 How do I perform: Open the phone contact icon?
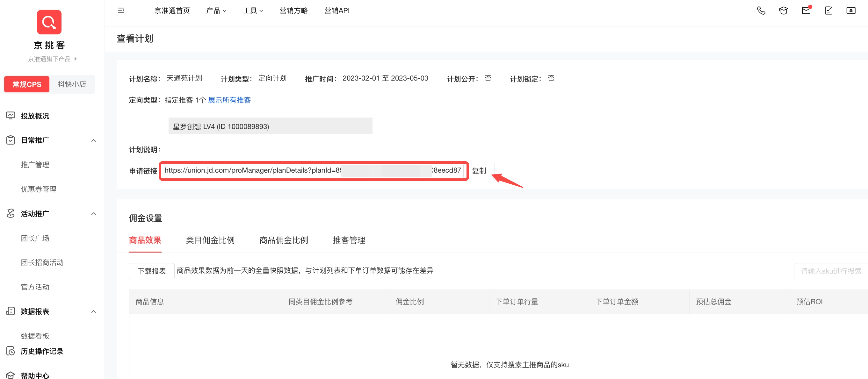click(x=761, y=11)
